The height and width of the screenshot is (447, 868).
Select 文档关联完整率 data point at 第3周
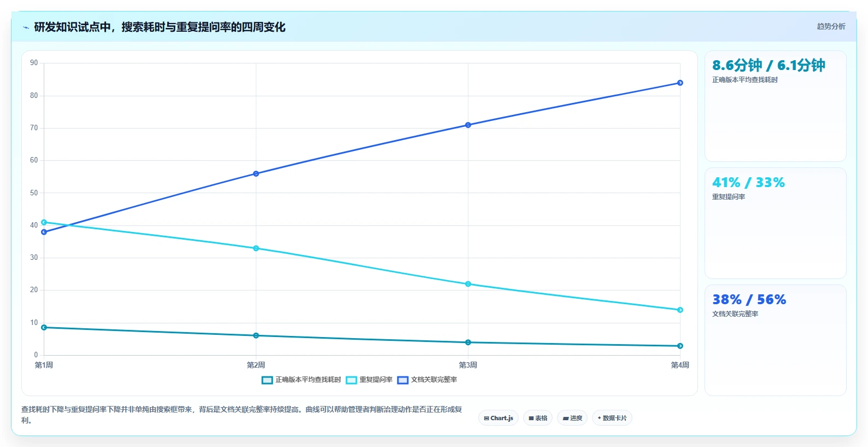pos(468,125)
